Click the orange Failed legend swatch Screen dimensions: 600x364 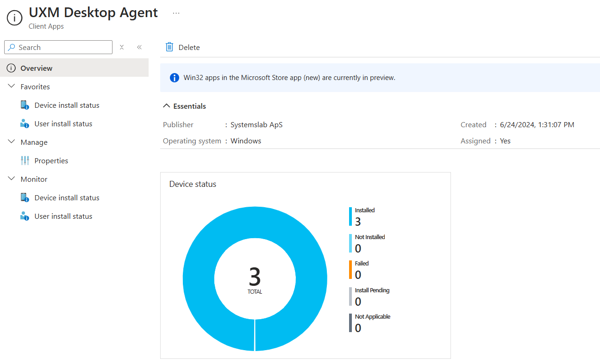(350, 270)
